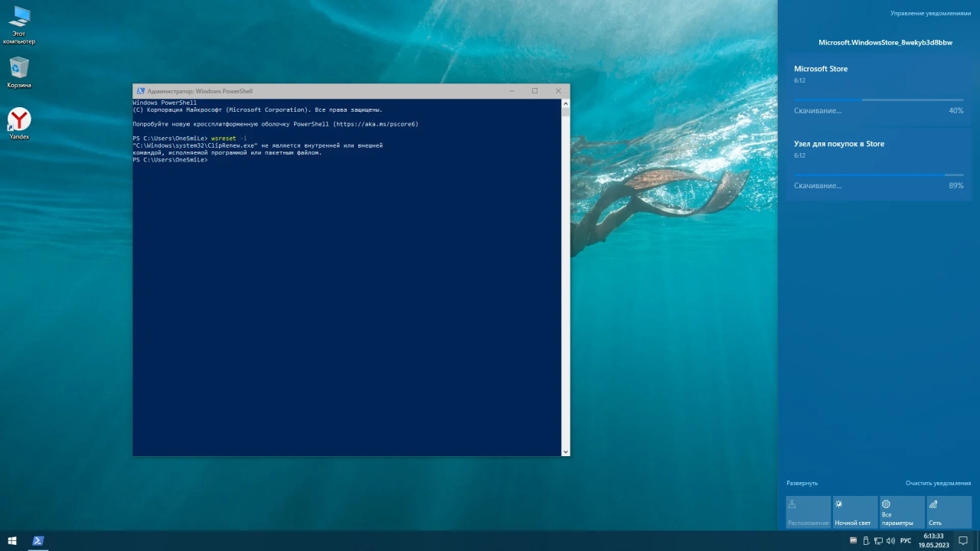980x551 pixels.
Task: Click 'Microsoft.WindowsStore_8wekyb3d8bbw' group header
Action: coord(885,43)
